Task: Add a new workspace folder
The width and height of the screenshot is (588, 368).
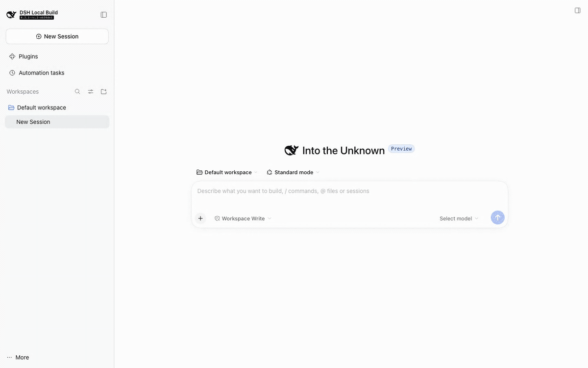Action: (x=104, y=92)
